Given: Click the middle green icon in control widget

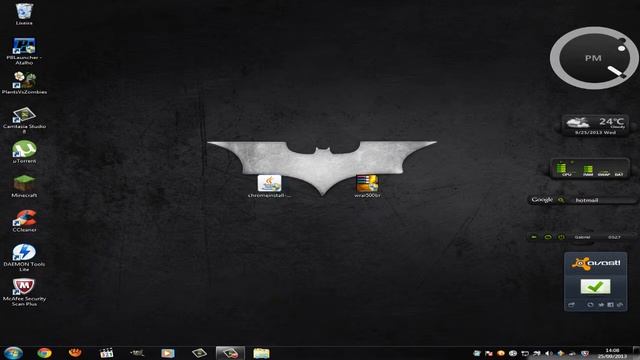Looking at the screenshot, I should click(548, 237).
